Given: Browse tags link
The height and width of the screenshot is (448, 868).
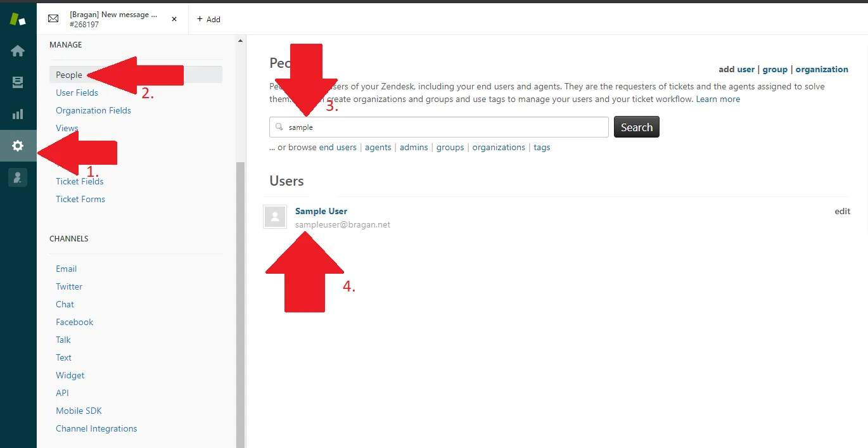Looking at the screenshot, I should [542, 147].
